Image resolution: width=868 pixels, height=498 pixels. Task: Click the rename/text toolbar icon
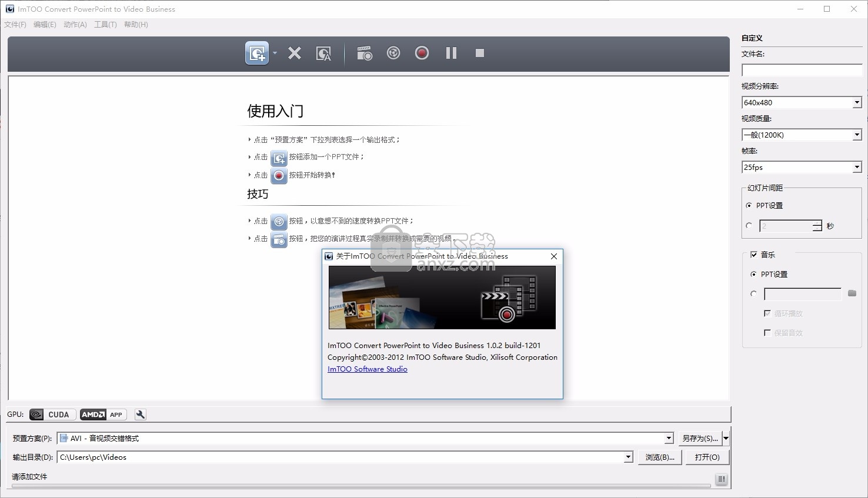coord(323,54)
